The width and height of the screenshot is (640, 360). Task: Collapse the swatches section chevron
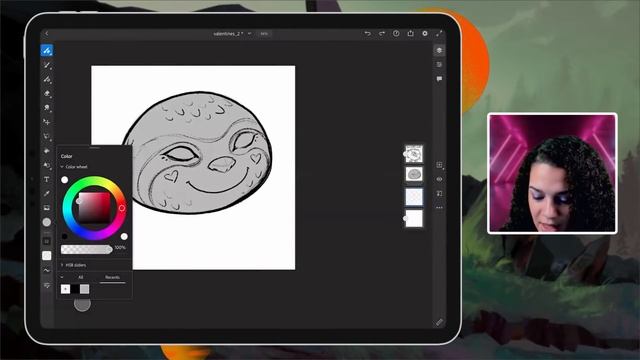[x=62, y=277]
